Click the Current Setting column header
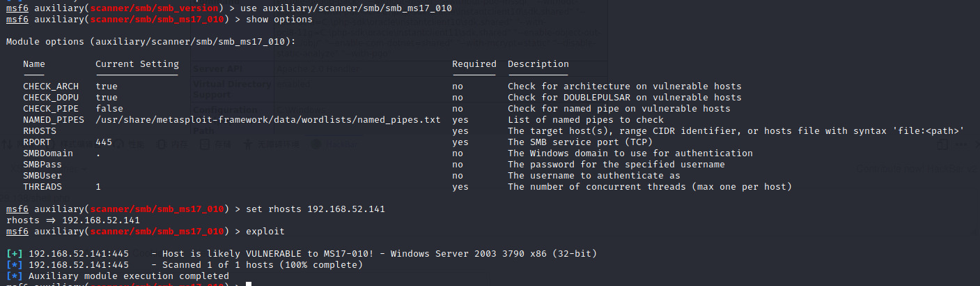The image size is (980, 286). [137, 64]
